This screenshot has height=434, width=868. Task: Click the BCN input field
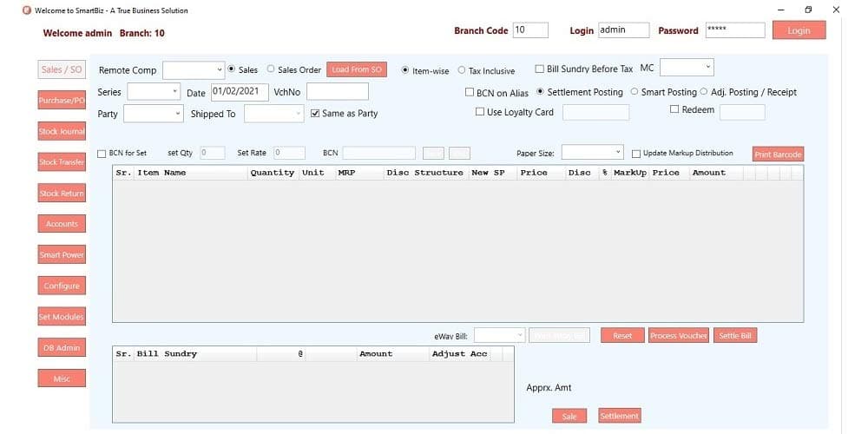[378, 154]
